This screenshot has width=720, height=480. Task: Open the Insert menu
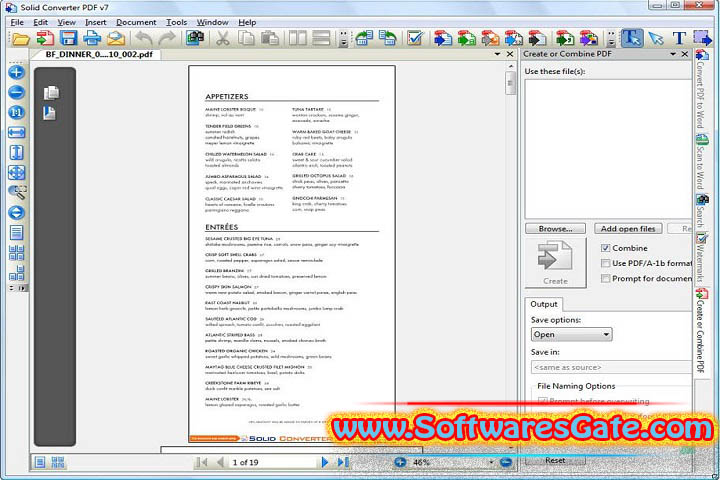(96, 22)
